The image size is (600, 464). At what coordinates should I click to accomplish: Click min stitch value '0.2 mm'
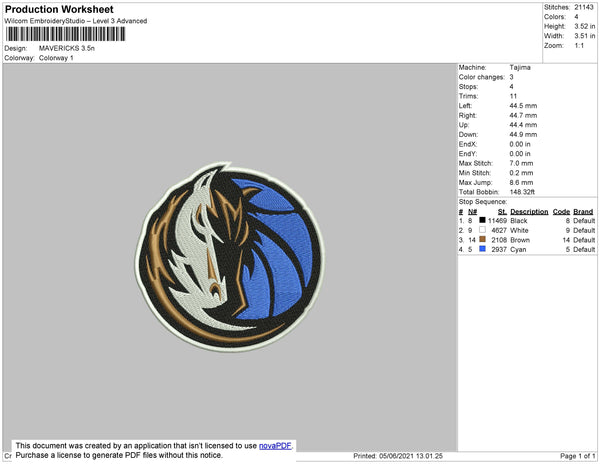pyautogui.click(x=521, y=173)
